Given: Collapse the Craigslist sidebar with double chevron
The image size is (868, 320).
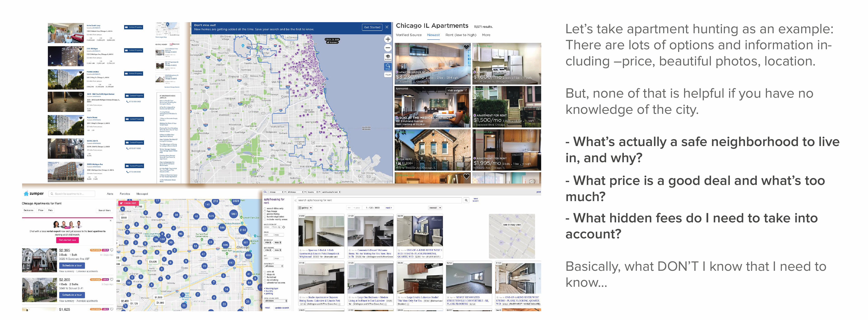Looking at the screenshot, I should [x=295, y=201].
